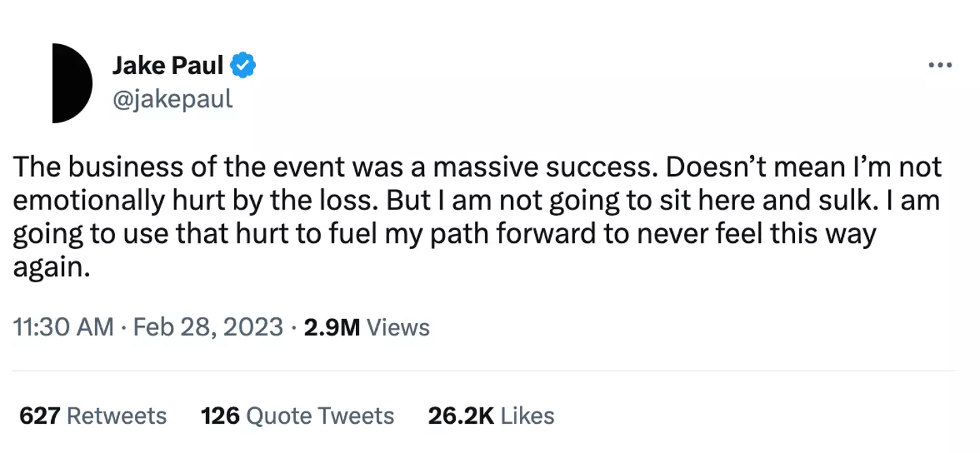Open the Jake Paul display name link
The height and width of the screenshot is (453, 980).
(167, 65)
